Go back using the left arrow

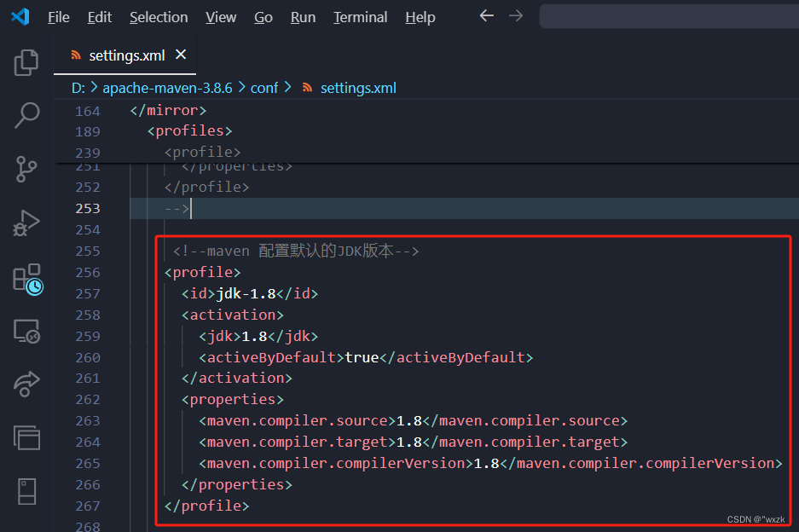point(487,16)
